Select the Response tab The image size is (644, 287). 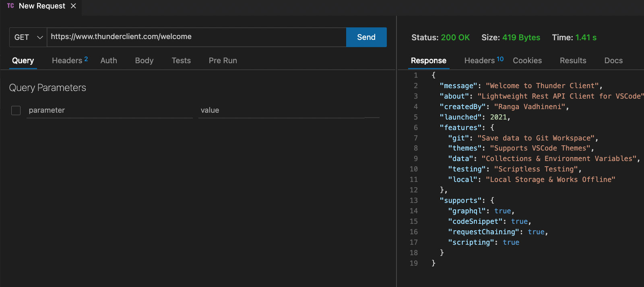pyautogui.click(x=428, y=60)
